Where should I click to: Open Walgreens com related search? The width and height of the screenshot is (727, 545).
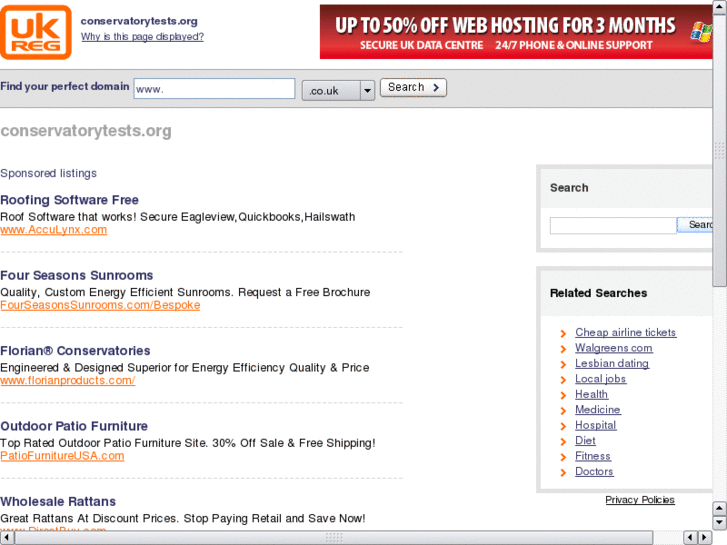click(613, 348)
